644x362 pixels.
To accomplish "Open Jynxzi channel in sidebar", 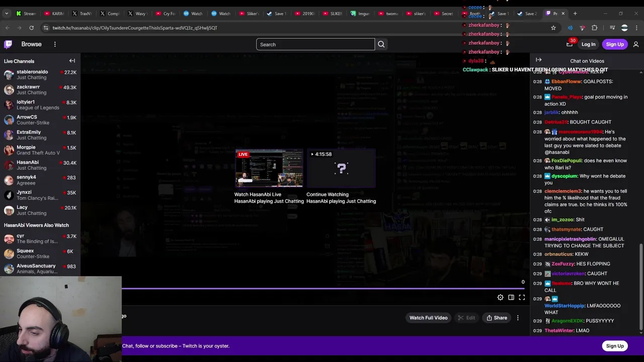I will coord(40,195).
